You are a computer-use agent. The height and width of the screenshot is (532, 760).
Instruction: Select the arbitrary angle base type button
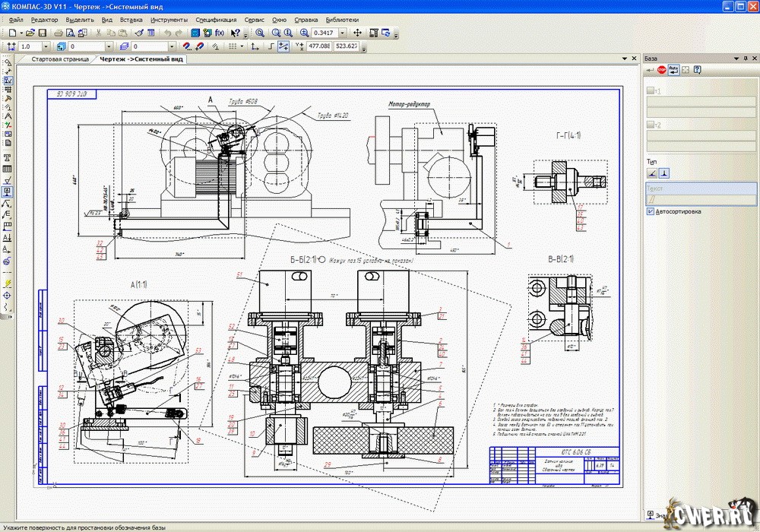coord(651,173)
